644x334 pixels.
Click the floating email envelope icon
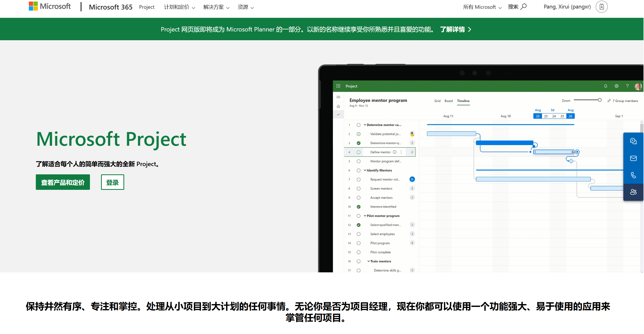[633, 158]
